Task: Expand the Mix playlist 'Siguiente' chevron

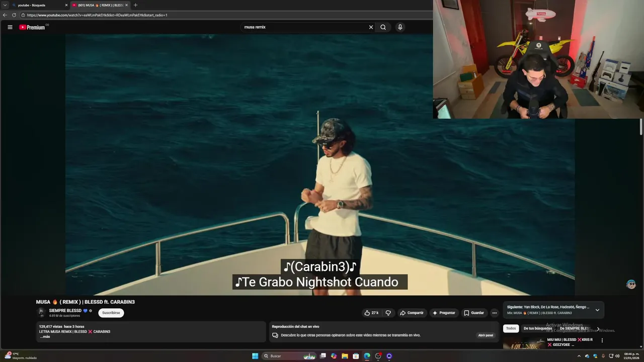Action: 597,310
